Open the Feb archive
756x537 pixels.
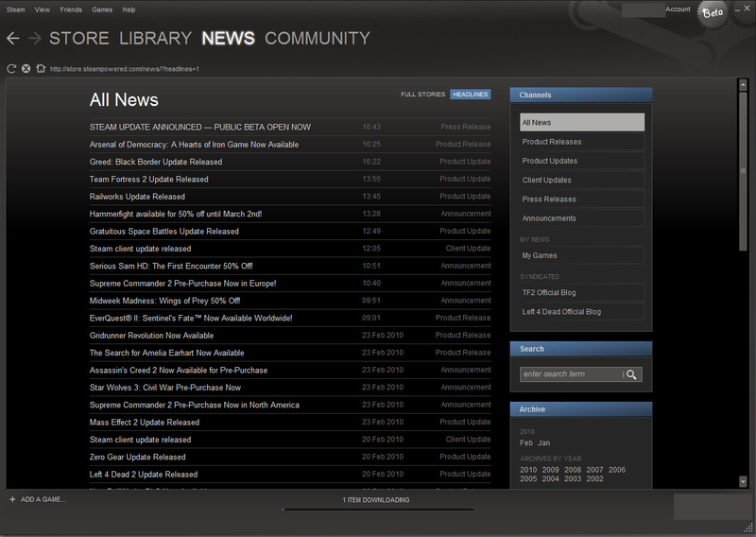pos(526,442)
